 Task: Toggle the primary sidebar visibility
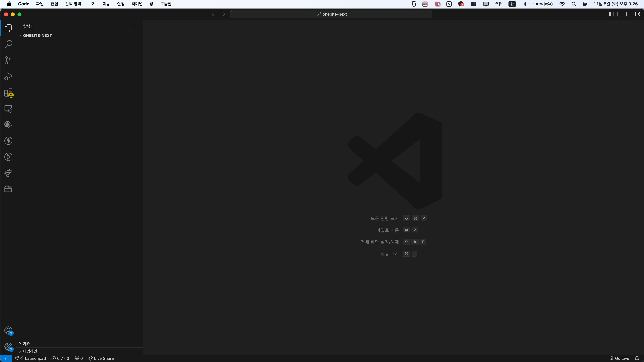click(611, 14)
